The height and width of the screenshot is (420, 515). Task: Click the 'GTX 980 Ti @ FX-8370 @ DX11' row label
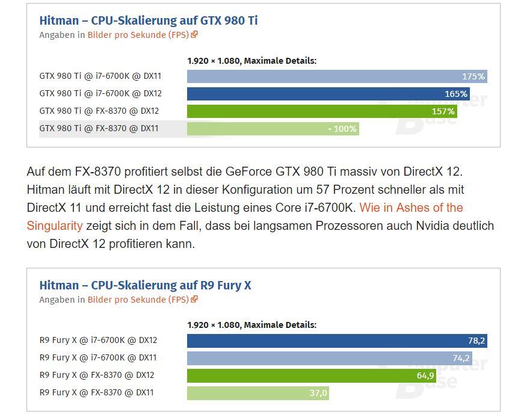99,128
